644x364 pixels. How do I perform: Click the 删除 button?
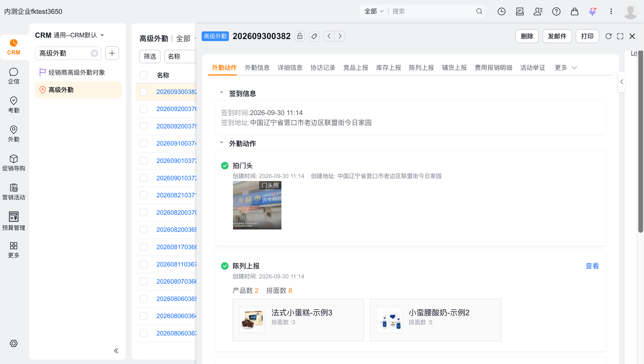(x=527, y=36)
